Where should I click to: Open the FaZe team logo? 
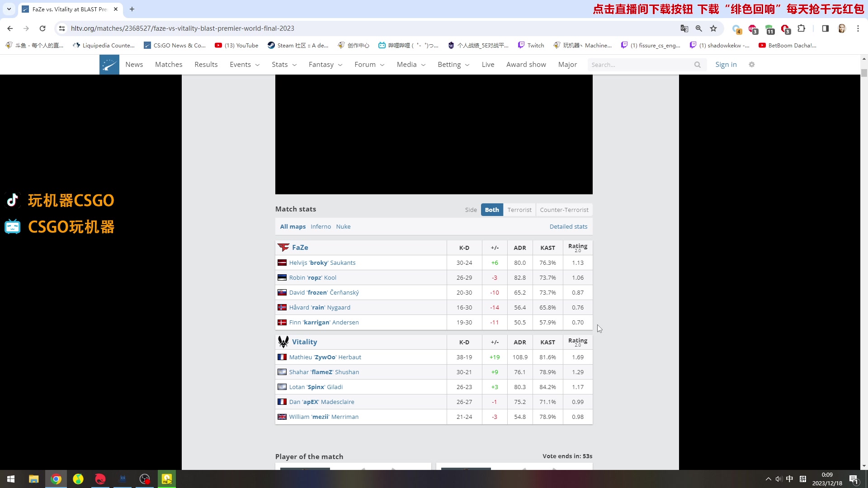tap(283, 247)
